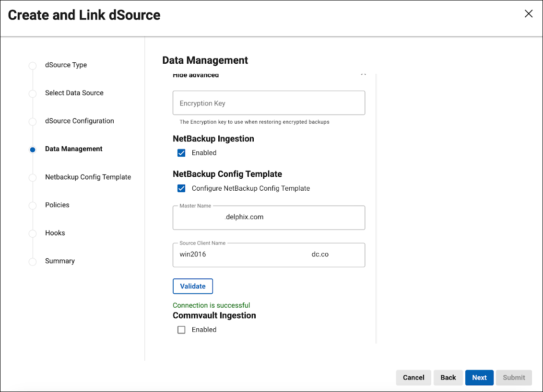This screenshot has height=392, width=543.
Task: Uncheck Configure NetBackup Config Template
Action: coord(181,188)
